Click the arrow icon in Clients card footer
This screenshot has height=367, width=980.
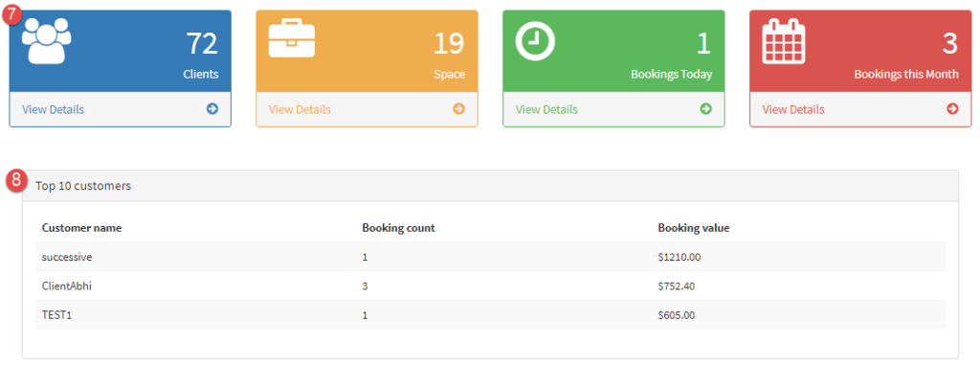point(212,109)
